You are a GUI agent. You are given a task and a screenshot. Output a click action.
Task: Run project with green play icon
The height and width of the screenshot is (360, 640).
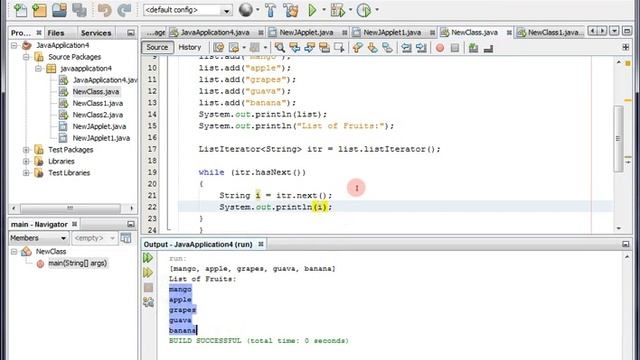tap(312, 10)
